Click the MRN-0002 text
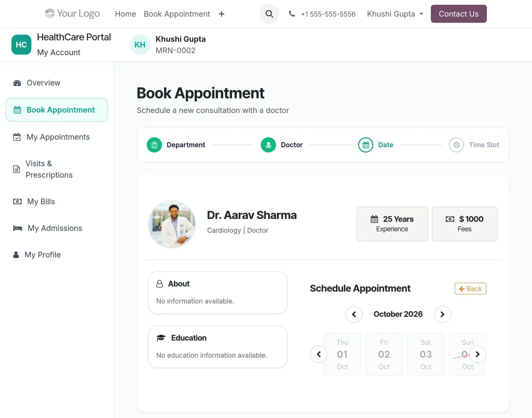Viewport: 532px width, 418px height. (176, 51)
